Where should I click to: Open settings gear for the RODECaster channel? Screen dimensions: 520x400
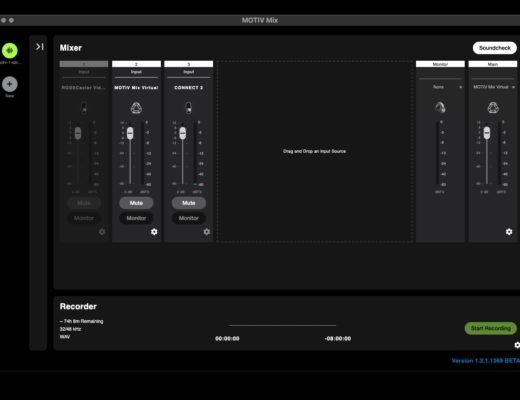click(x=102, y=232)
